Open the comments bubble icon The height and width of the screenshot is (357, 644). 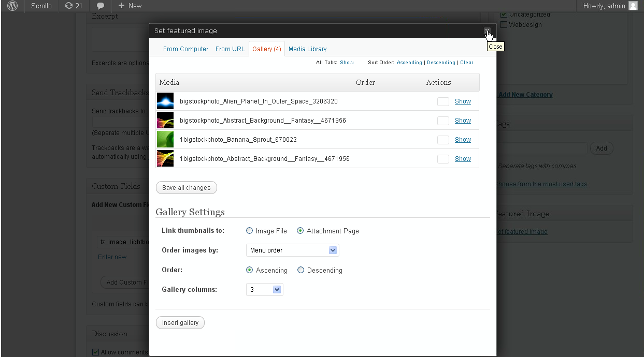click(x=101, y=6)
